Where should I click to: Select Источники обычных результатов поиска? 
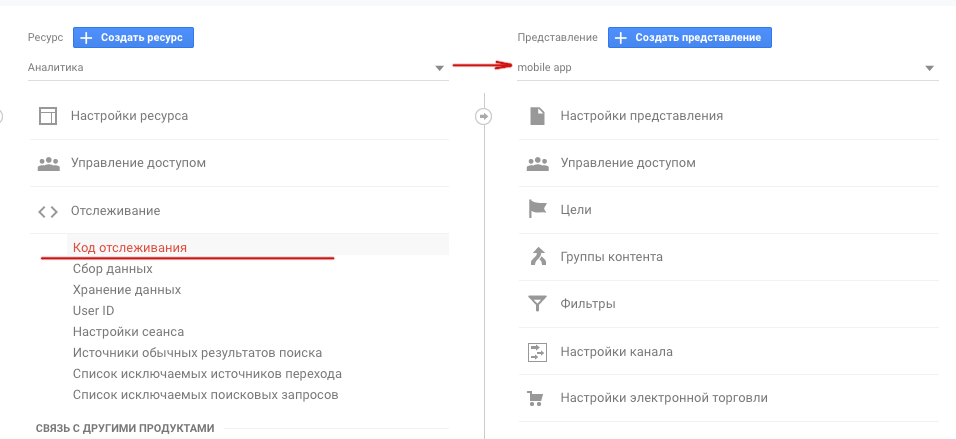click(198, 353)
